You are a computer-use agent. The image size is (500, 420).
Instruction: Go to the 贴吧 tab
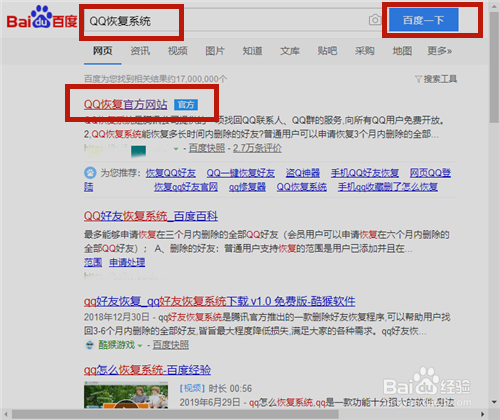(x=327, y=51)
